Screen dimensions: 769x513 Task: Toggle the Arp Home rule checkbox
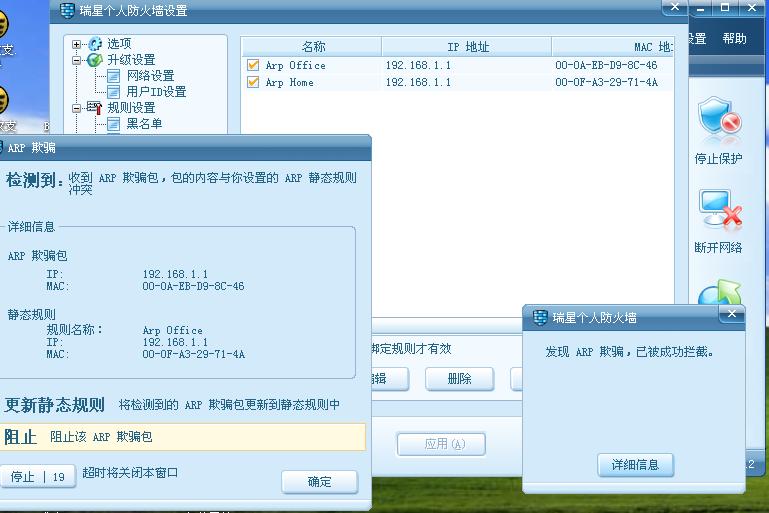tap(253, 82)
